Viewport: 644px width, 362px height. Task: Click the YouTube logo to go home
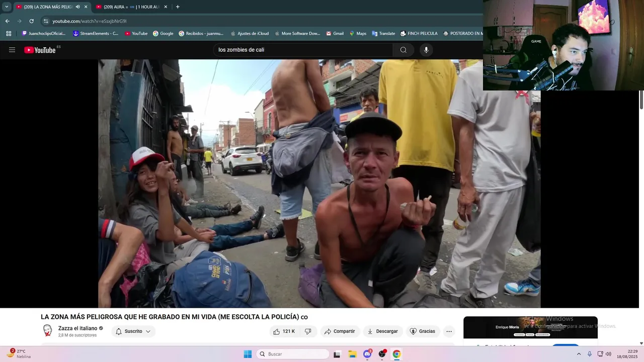click(x=40, y=50)
